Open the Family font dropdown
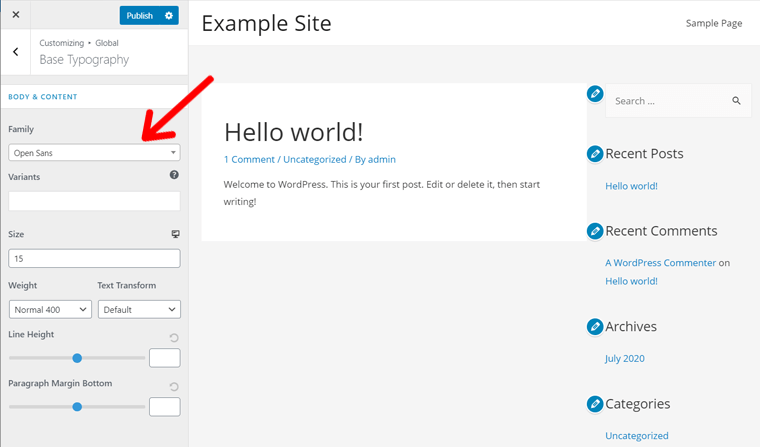The width and height of the screenshot is (760, 447). (94, 153)
